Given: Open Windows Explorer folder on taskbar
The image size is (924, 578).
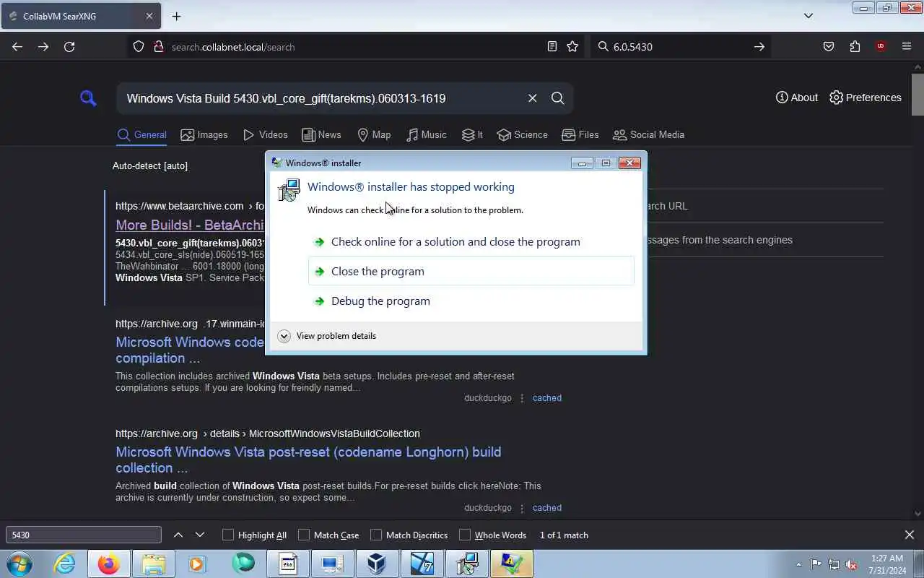Looking at the screenshot, I should tap(153, 564).
